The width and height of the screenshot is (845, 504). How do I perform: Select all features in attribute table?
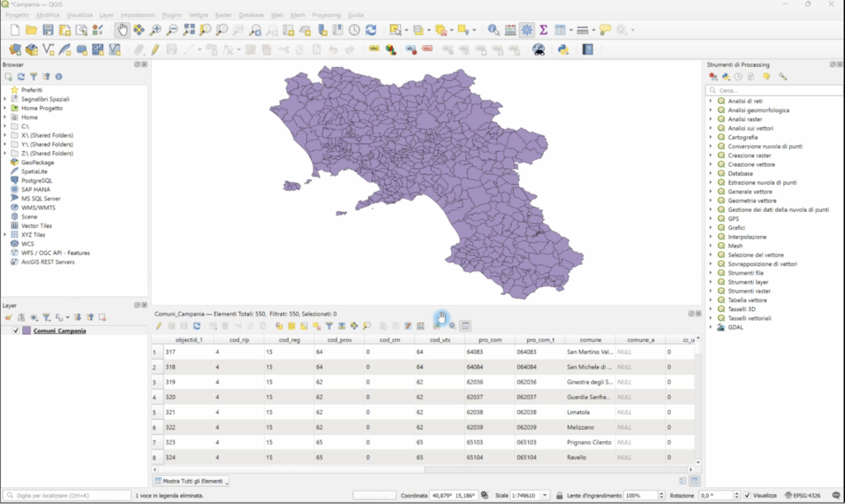point(291,326)
